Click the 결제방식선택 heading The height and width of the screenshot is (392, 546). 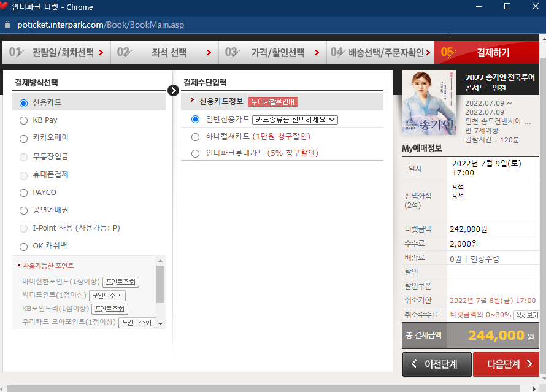[36, 82]
